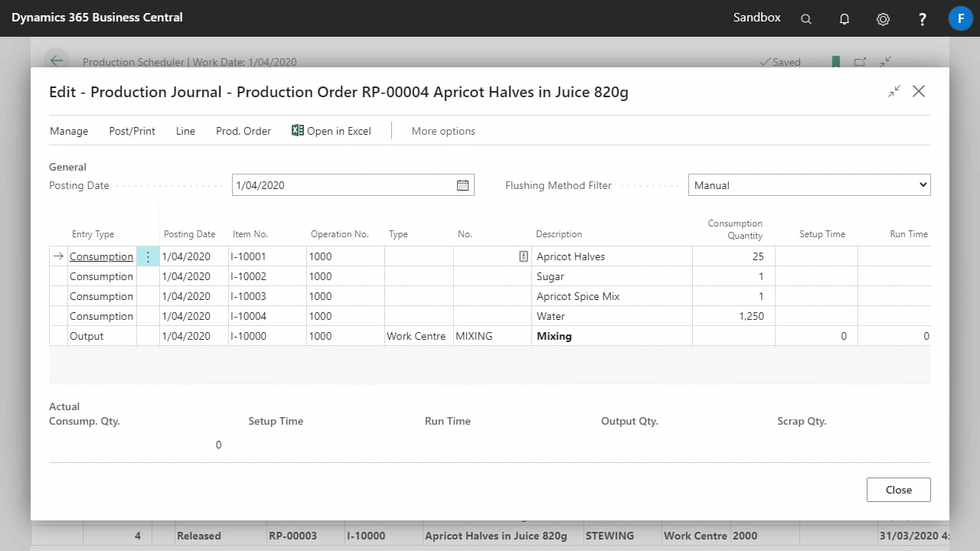The height and width of the screenshot is (551, 980).
Task: Sort by Item No. column header
Action: (x=250, y=234)
